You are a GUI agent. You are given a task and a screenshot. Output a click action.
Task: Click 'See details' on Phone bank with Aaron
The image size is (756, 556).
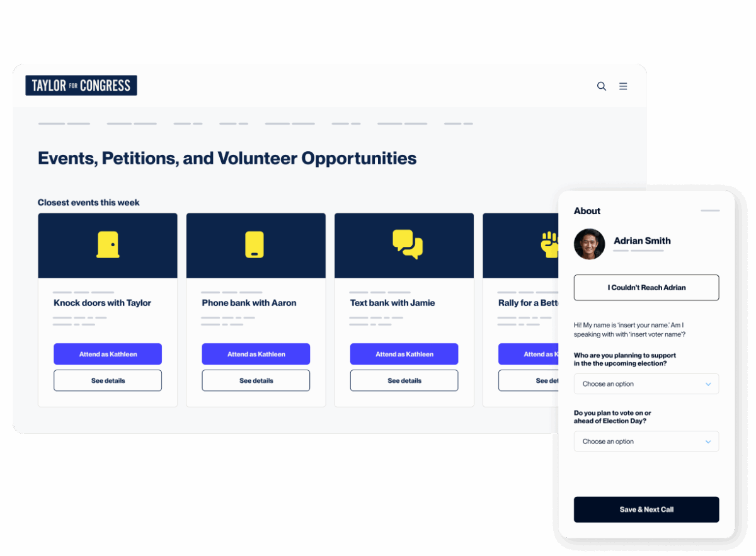(x=255, y=380)
